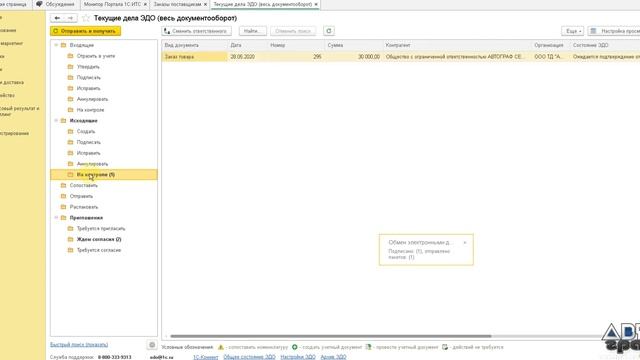This screenshot has width=640, height=360.
Task: Sort by 'Контрагент' column header
Action: click(x=457, y=45)
